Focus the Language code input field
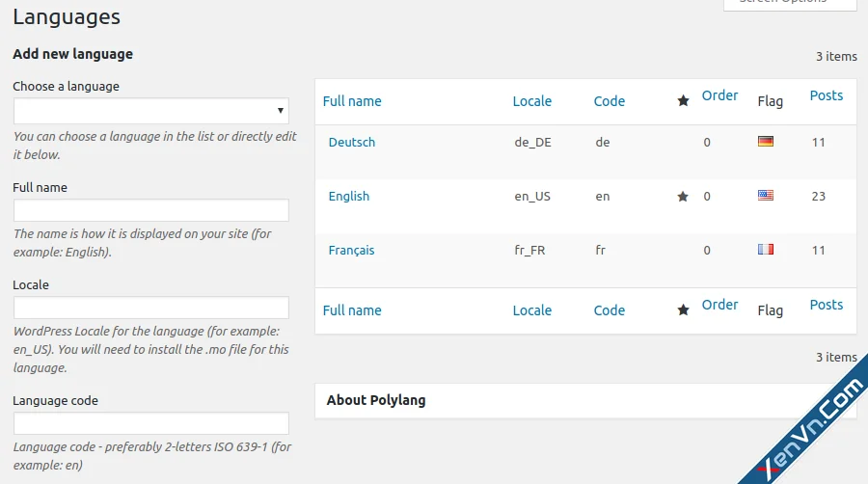Screen dimensions: 868x484 [x=151, y=423]
